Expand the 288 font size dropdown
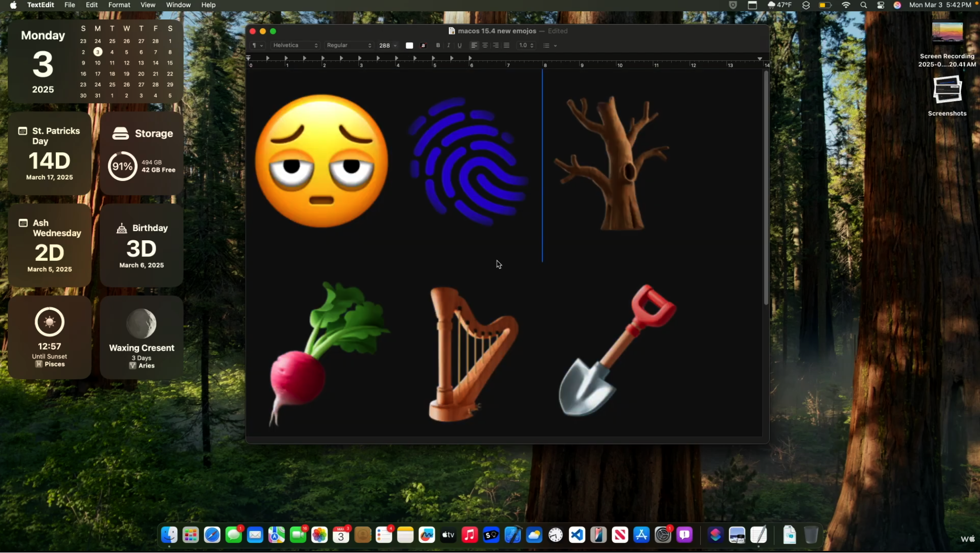980x553 pixels. (395, 46)
